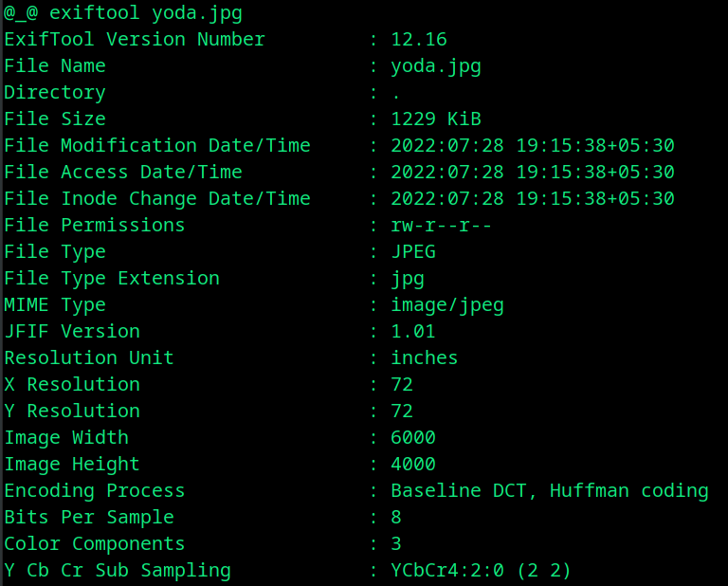The width and height of the screenshot is (728, 586).
Task: Click the File Access Date/Time label
Action: coord(123,172)
